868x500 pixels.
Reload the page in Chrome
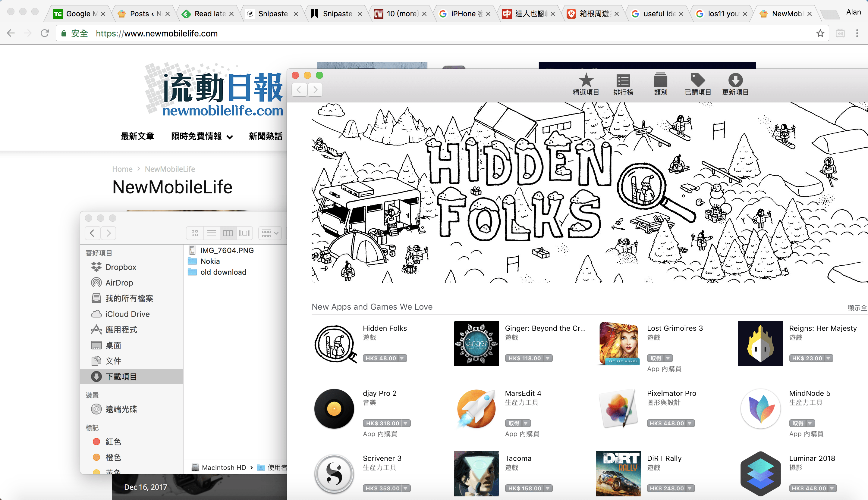coord(45,33)
